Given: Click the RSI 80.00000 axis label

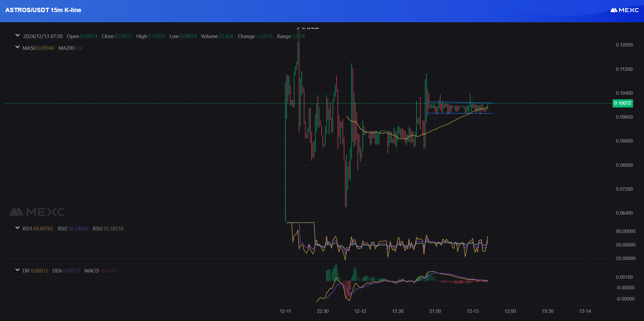Looking at the screenshot, I should [x=625, y=231].
